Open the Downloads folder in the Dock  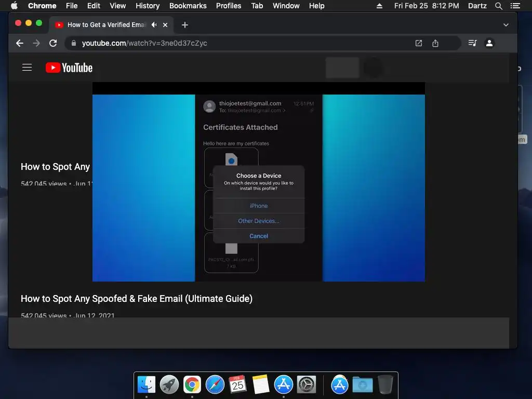coord(362,385)
